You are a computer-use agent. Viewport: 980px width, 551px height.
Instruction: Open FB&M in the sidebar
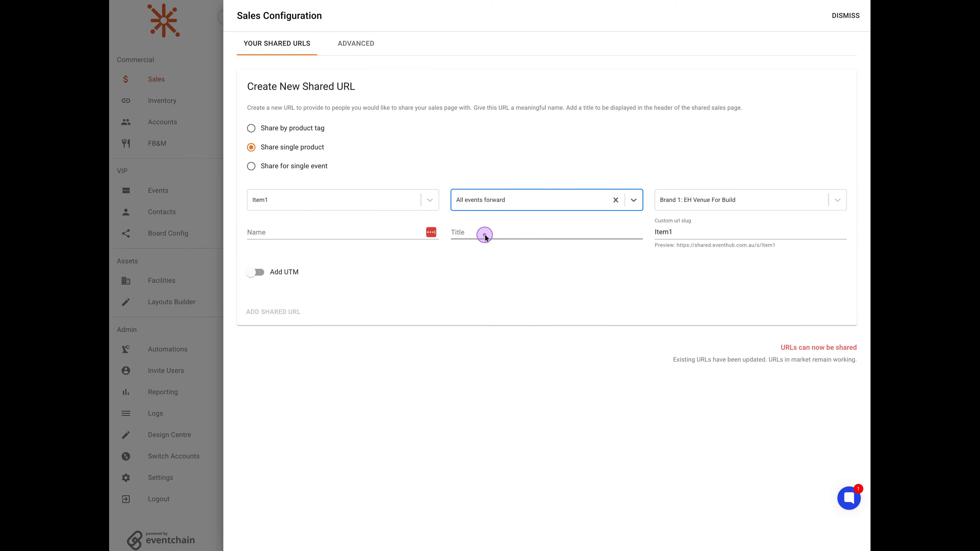click(157, 143)
